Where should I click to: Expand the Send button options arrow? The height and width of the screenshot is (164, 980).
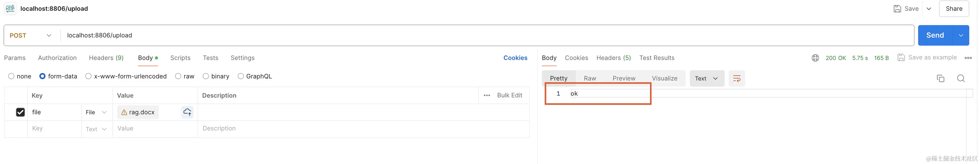pyautogui.click(x=961, y=35)
